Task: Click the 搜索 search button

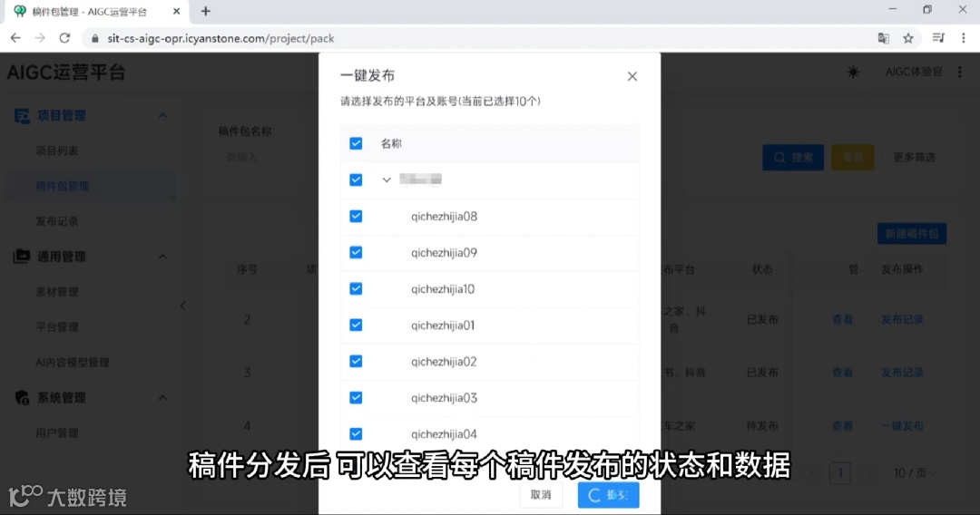Action: click(793, 157)
